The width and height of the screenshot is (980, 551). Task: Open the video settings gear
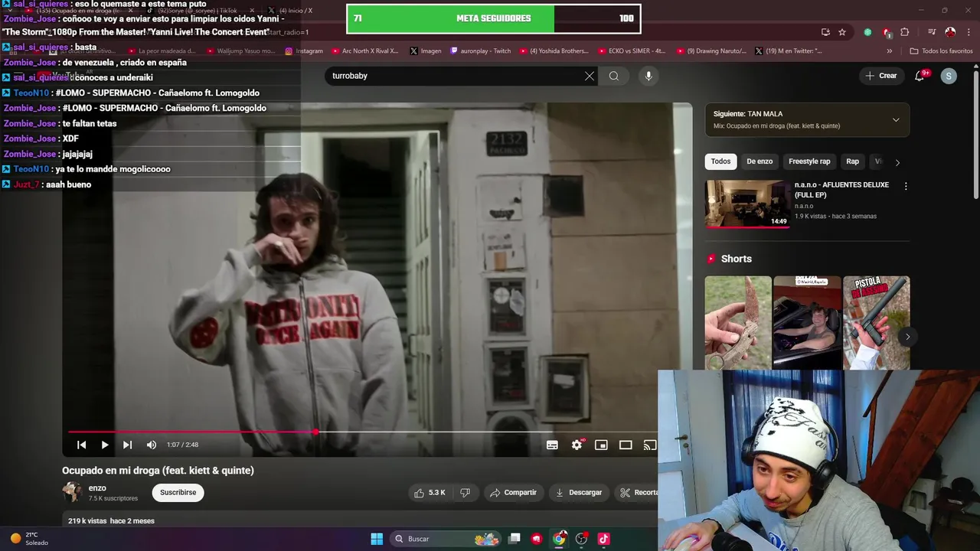(577, 445)
